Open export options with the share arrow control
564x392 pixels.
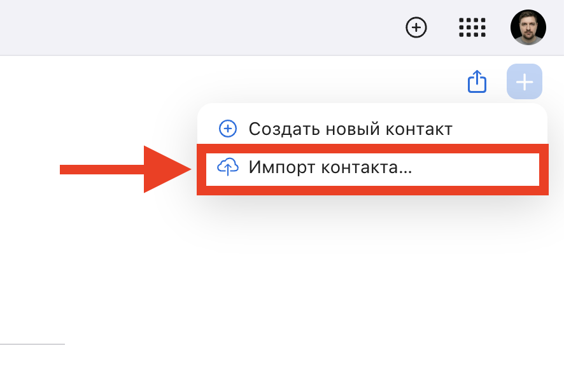pos(477,81)
